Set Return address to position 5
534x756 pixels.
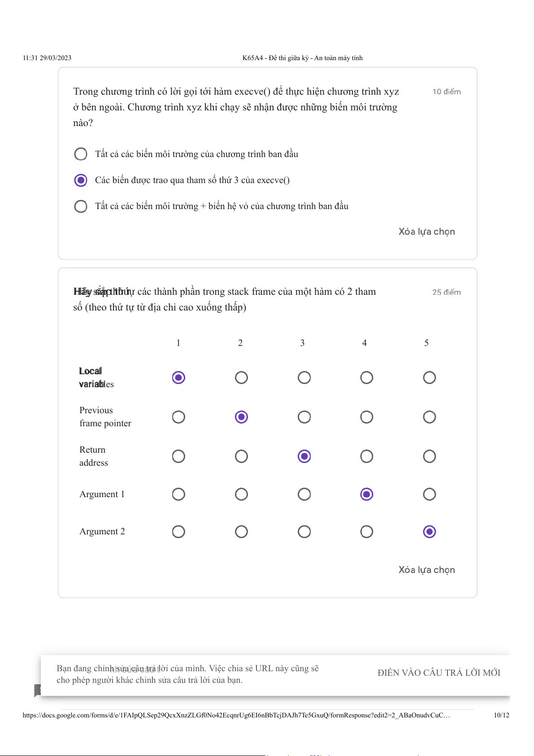[429, 457]
